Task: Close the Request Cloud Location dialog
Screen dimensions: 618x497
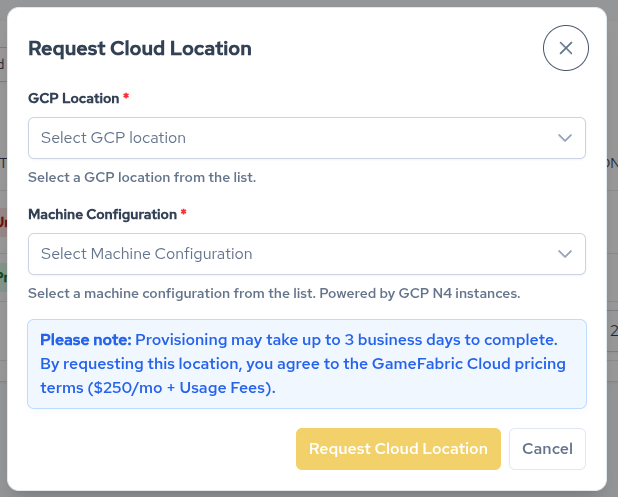Action: (x=566, y=48)
